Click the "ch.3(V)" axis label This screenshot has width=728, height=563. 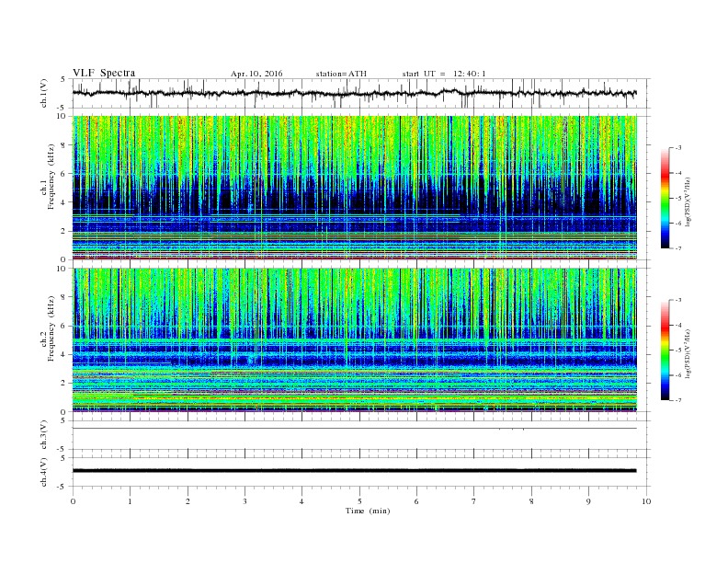pyautogui.click(x=44, y=435)
